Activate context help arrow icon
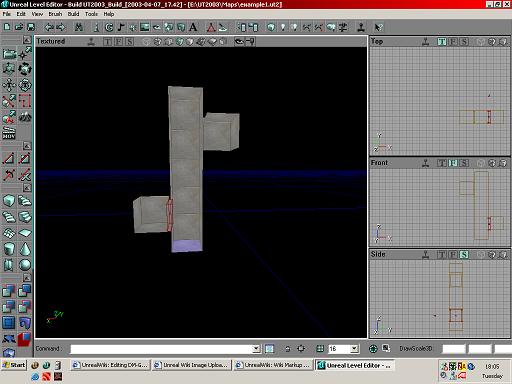The width and height of the screenshot is (512, 384). (379, 27)
